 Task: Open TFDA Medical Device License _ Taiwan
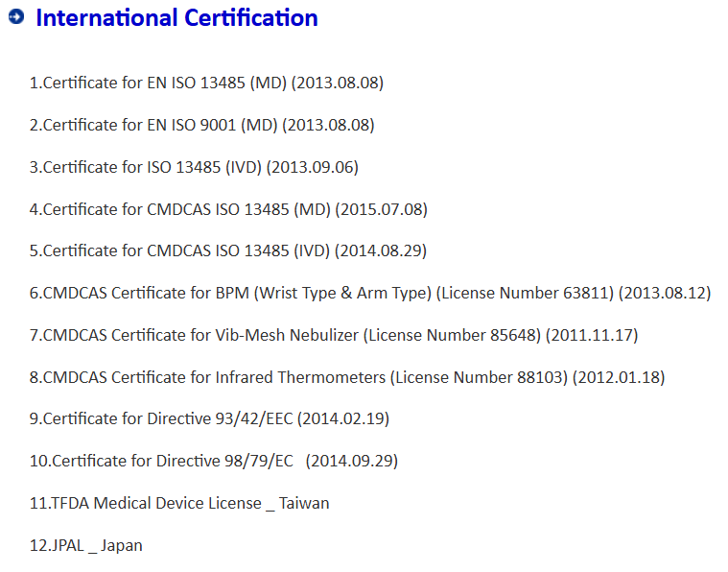(x=179, y=503)
